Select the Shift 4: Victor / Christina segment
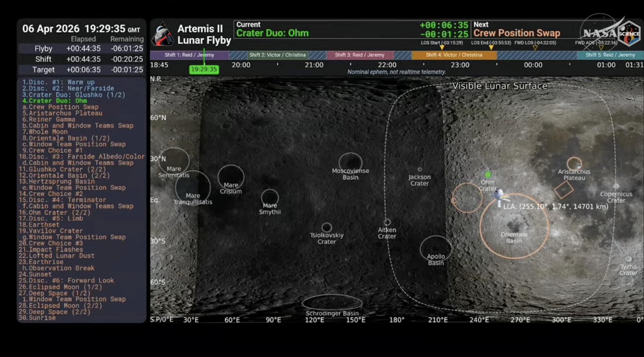Image resolution: width=644 pixels, height=357 pixels. click(x=454, y=55)
